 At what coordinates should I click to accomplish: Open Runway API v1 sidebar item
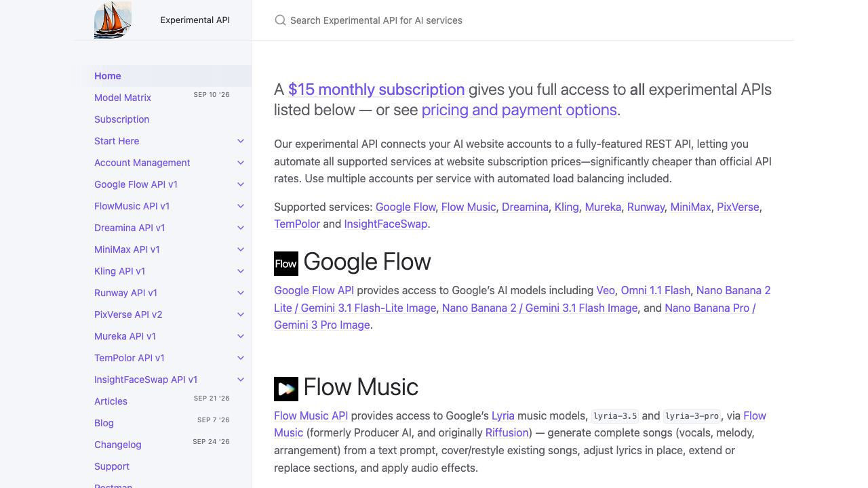125,293
